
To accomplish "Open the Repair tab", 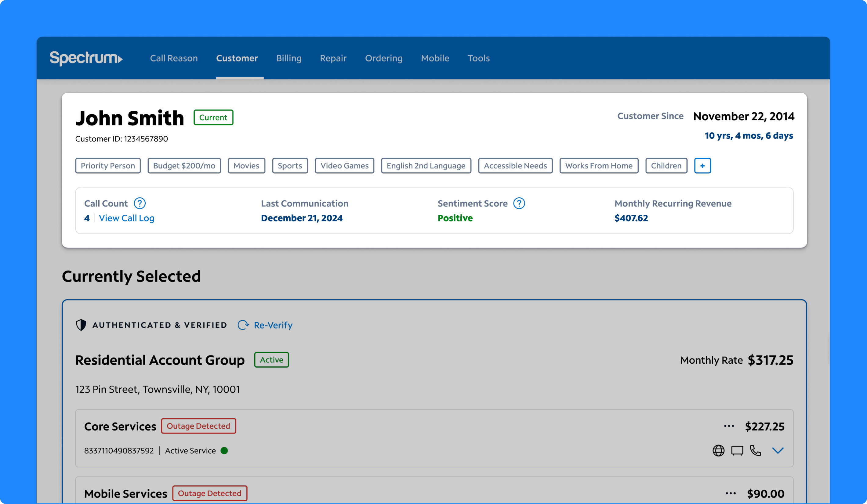I will 333,58.
